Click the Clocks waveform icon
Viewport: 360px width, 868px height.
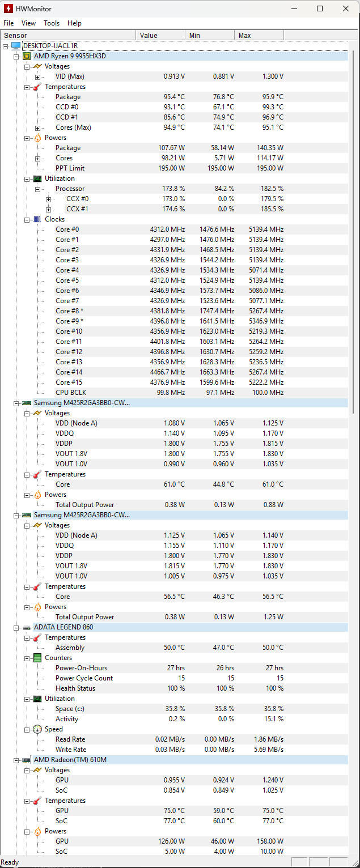point(37,219)
